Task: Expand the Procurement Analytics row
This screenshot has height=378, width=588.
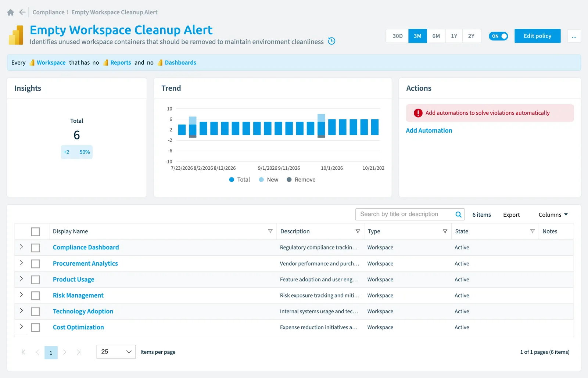Action: click(x=21, y=263)
